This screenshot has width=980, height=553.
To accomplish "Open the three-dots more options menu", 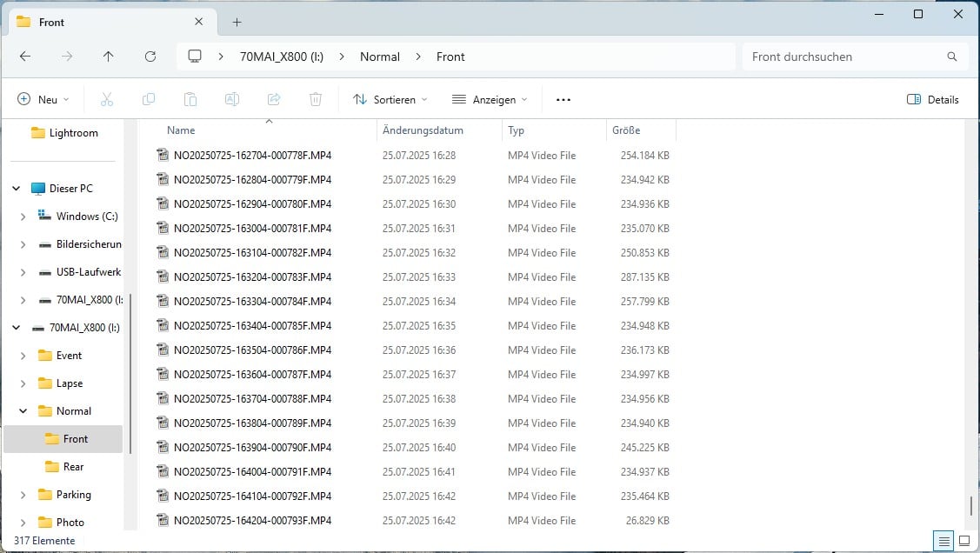I will pyautogui.click(x=563, y=100).
